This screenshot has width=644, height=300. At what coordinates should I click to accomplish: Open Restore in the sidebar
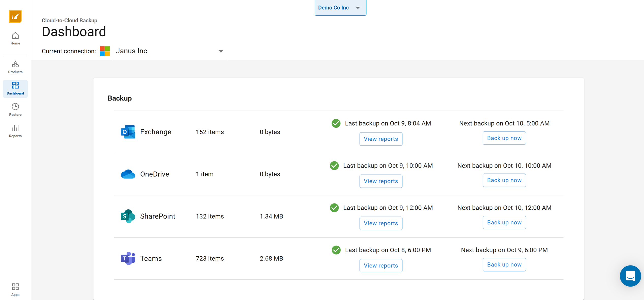pyautogui.click(x=15, y=110)
